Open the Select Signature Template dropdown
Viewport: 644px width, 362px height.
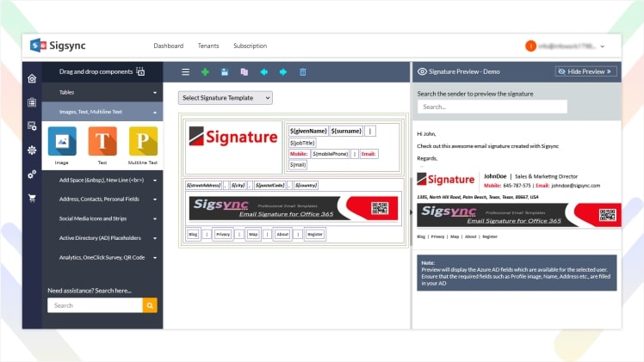coord(225,97)
